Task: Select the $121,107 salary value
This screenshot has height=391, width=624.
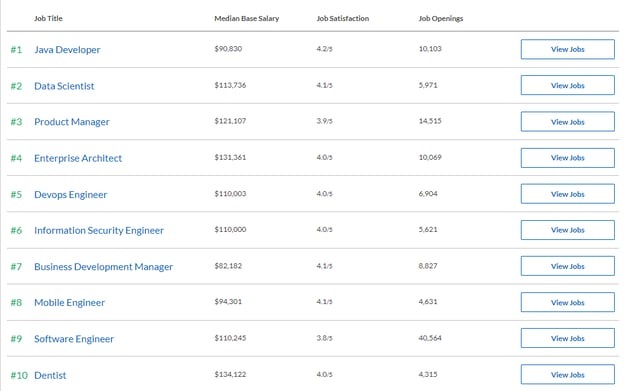Action: (230, 121)
